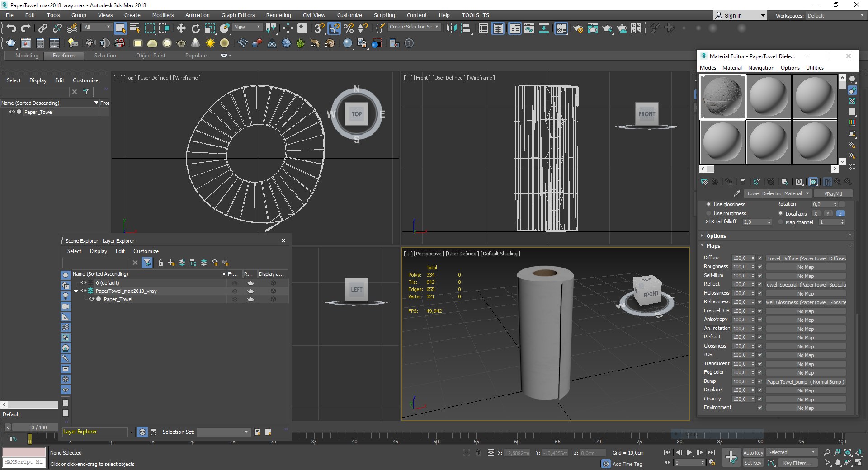This screenshot has width=868, height=470.
Task: Click the lock icon in Layer Explorer toolbar
Action: [x=160, y=263]
